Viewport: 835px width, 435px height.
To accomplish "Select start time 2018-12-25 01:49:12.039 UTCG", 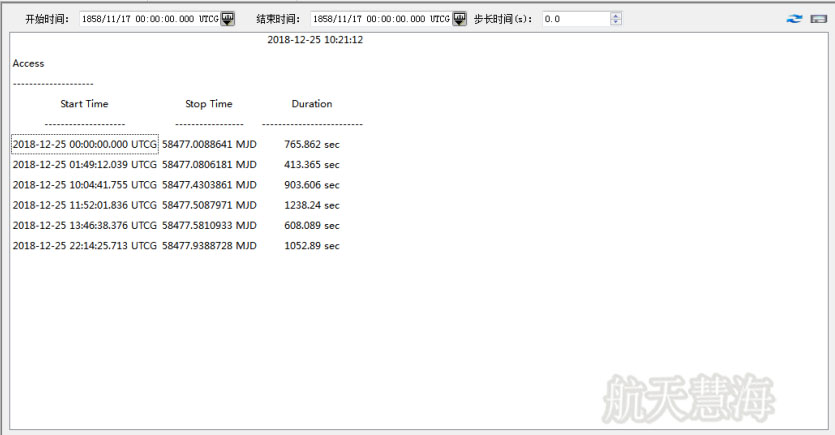I will [x=85, y=165].
